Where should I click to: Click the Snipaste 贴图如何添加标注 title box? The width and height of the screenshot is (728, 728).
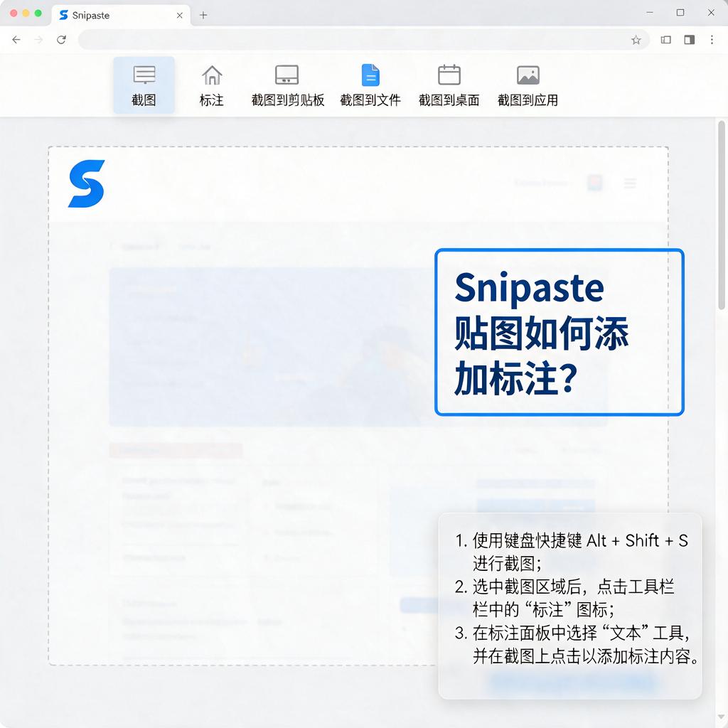click(560, 333)
